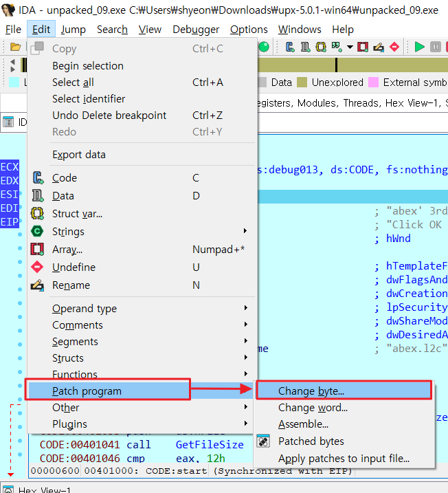
Task: Choose Select identifier menu entry
Action: click(x=142, y=99)
